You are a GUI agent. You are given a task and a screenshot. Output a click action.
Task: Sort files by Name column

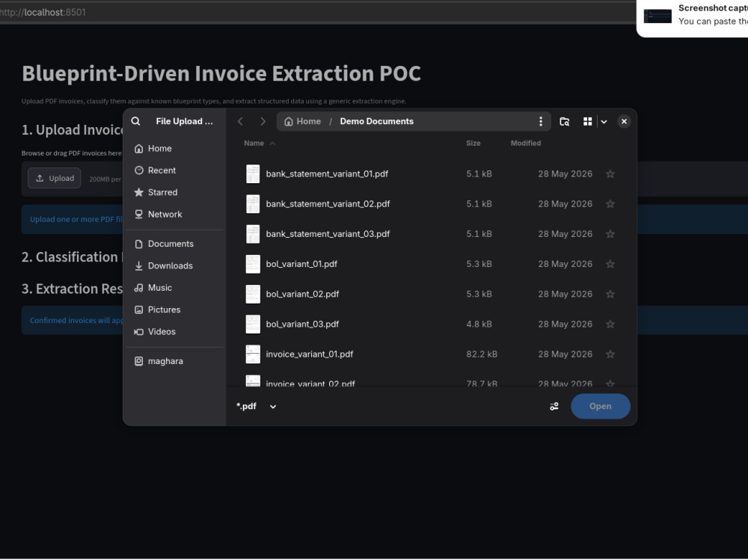(259, 143)
